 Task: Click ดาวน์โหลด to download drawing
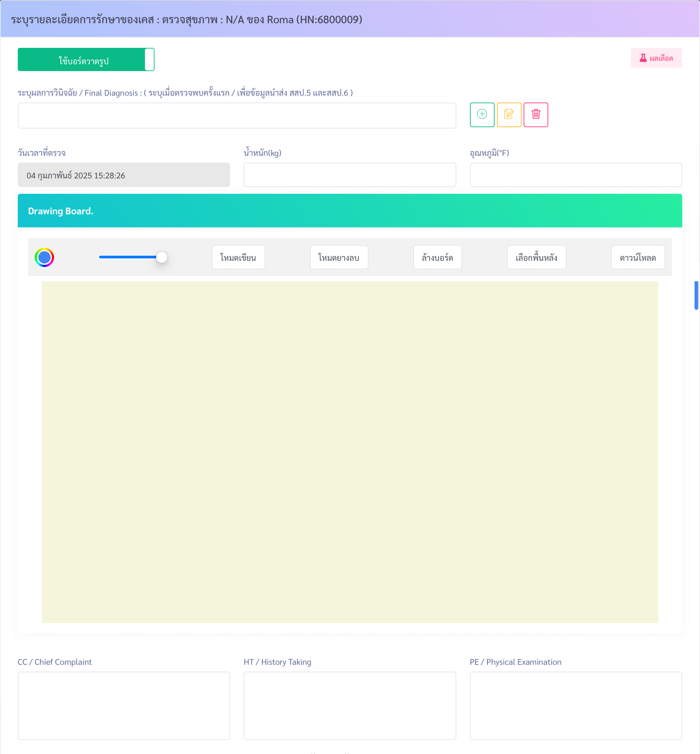(x=637, y=257)
